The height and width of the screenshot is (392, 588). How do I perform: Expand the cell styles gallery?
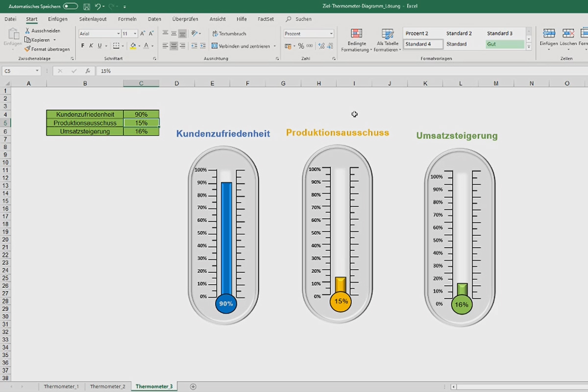tap(529, 47)
